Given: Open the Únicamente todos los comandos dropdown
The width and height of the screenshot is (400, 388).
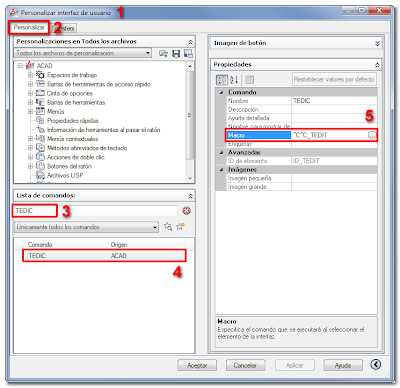Looking at the screenshot, I should 155,227.
